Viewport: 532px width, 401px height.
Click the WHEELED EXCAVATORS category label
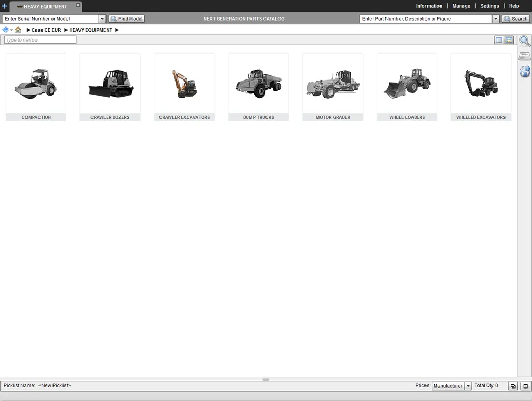(x=481, y=117)
